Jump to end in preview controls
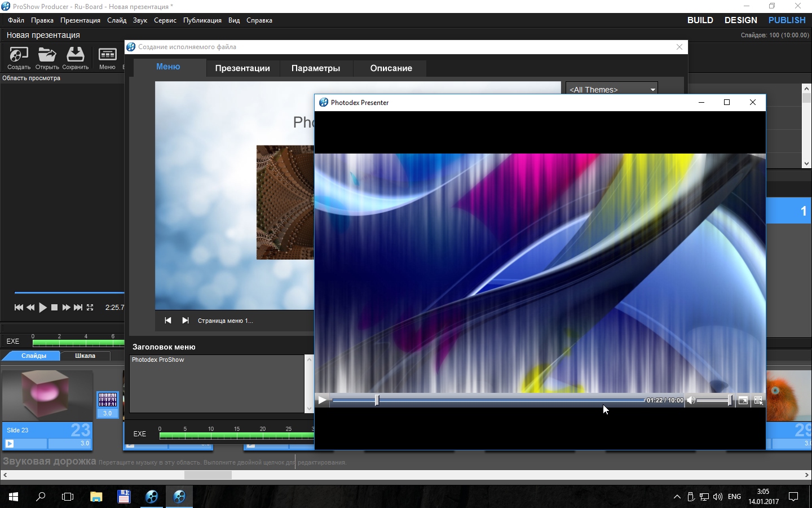This screenshot has width=812, height=508. tap(78, 308)
